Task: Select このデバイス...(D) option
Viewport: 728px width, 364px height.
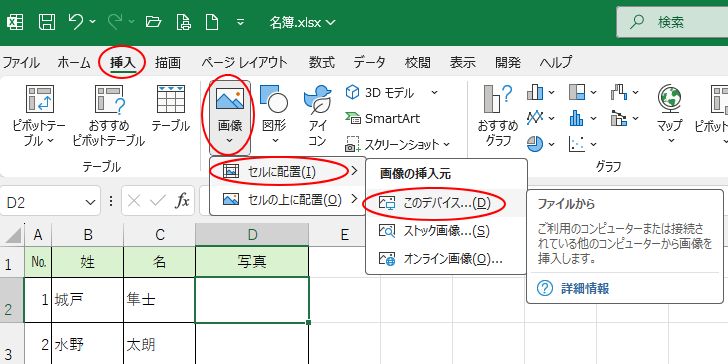Action: pos(446,203)
